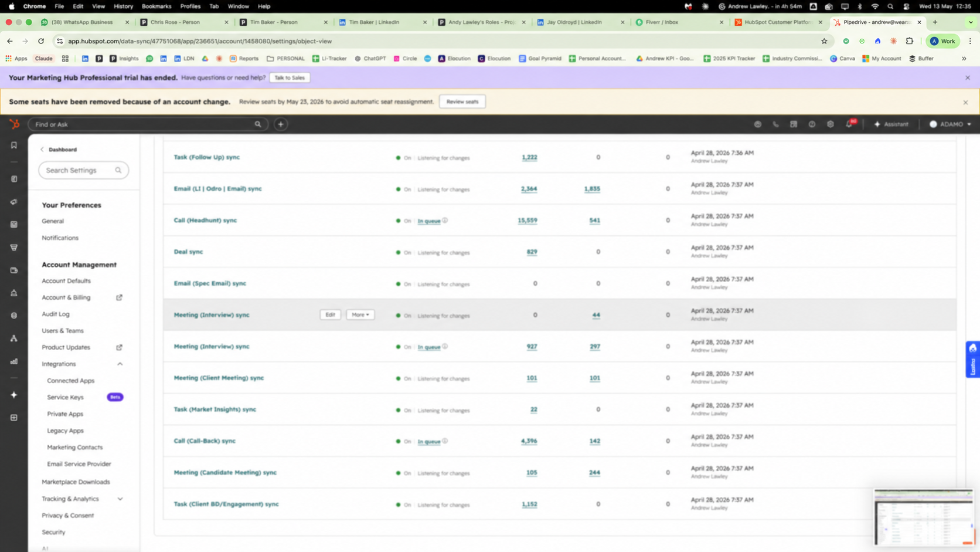Click the plus quick-create icon by search

click(281, 124)
